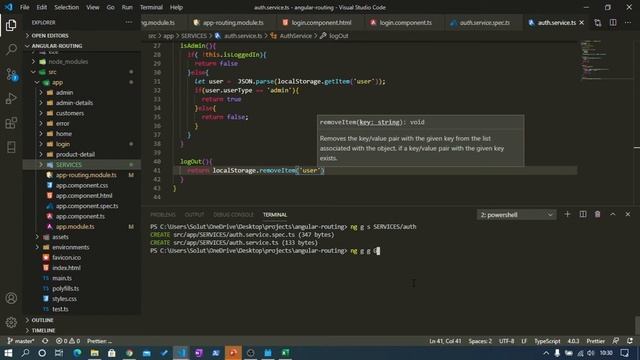This screenshot has width=640, height=360.
Task: Expand the assets folder
Action: click(x=82, y=237)
